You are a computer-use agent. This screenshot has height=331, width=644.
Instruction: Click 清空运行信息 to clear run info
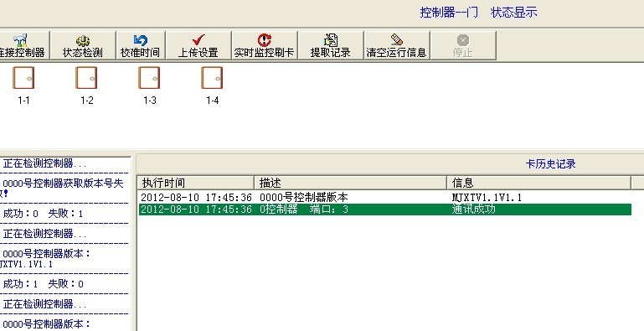coord(397,45)
